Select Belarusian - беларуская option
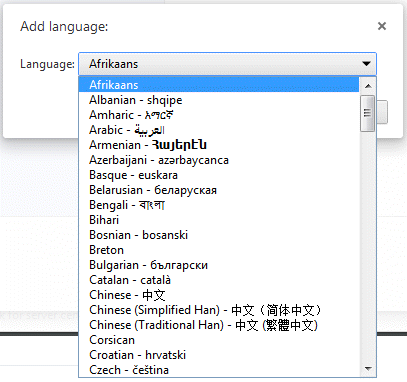The width and height of the screenshot is (407, 382). coord(219,190)
